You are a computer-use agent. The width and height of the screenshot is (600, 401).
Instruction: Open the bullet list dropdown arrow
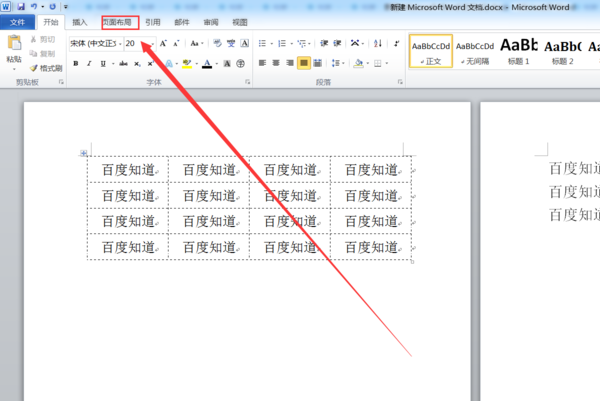point(272,44)
